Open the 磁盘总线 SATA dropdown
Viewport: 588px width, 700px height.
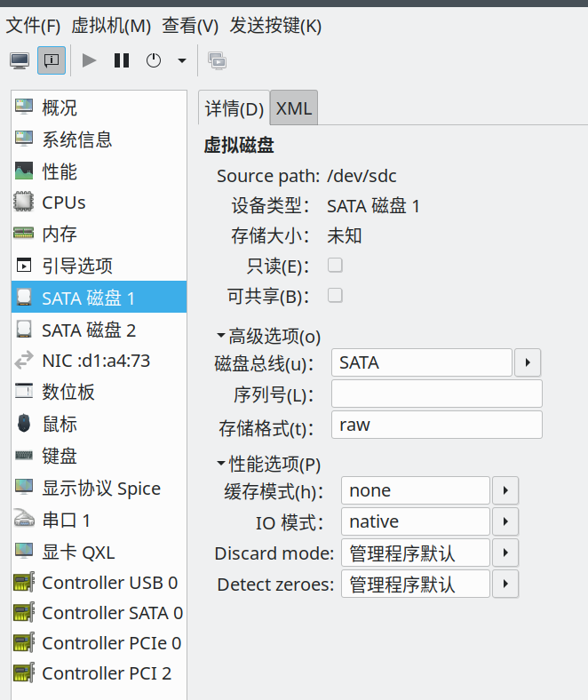pyautogui.click(x=528, y=362)
